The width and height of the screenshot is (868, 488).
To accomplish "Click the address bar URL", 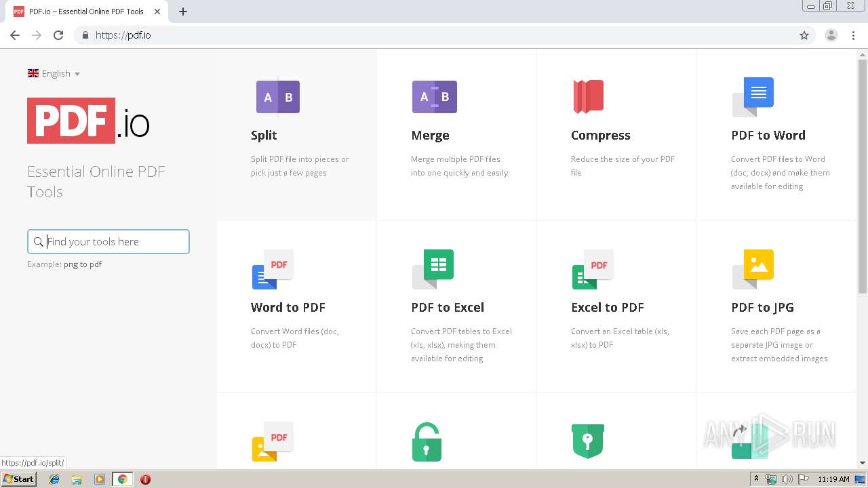I will 123,35.
